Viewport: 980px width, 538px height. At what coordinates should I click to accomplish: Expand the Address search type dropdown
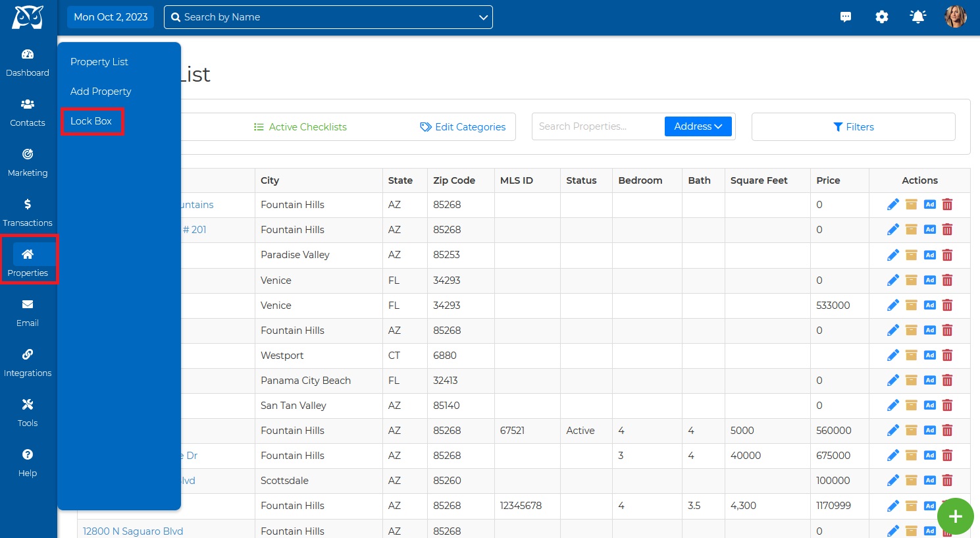(x=698, y=126)
